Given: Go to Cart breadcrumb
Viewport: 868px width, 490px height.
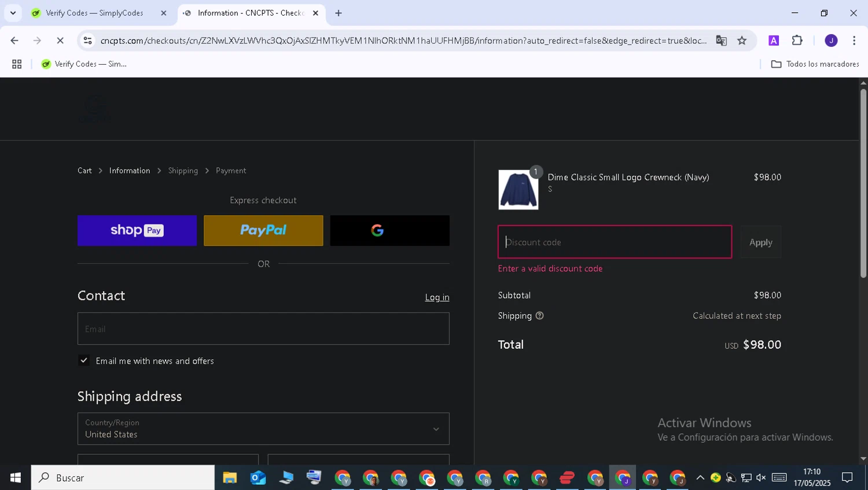Looking at the screenshot, I should tap(84, 171).
